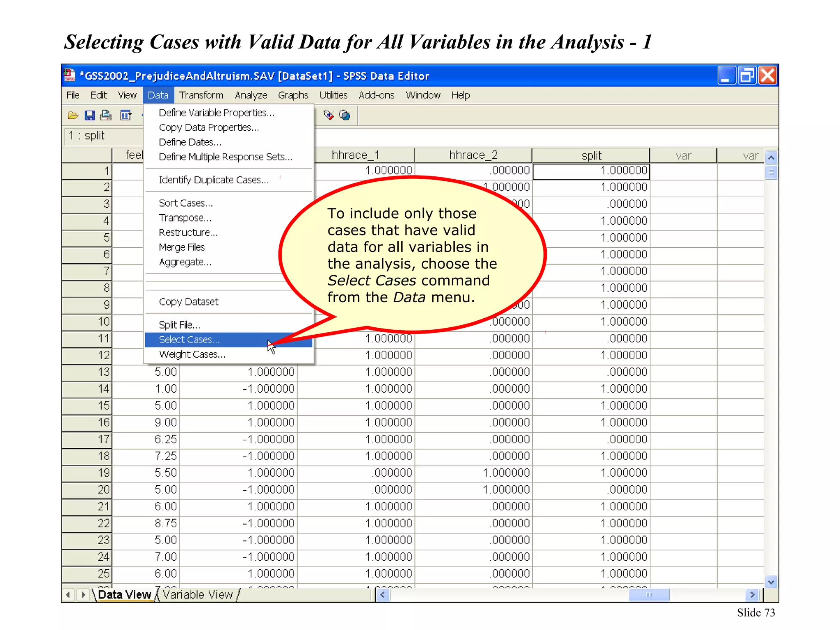Choose Copy Data Properties entry

coord(228,128)
